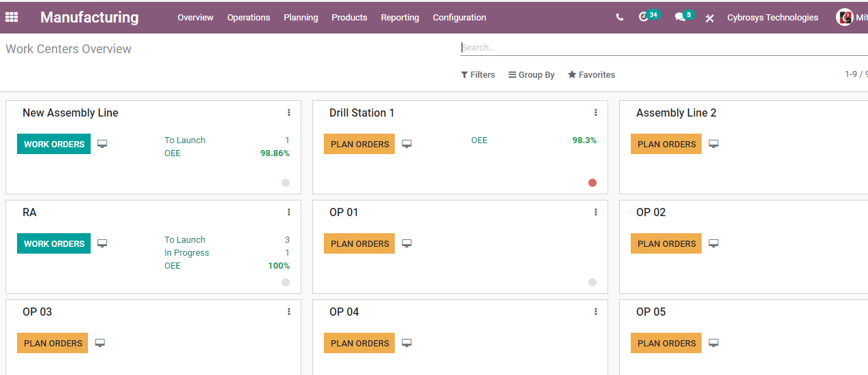Open kebab menu on OP 01 card
Image resolution: width=868 pixels, height=375 pixels.
(x=595, y=212)
